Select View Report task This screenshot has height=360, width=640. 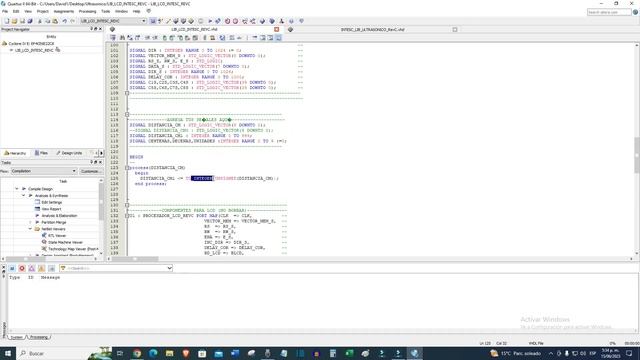pyautogui.click(x=51, y=209)
